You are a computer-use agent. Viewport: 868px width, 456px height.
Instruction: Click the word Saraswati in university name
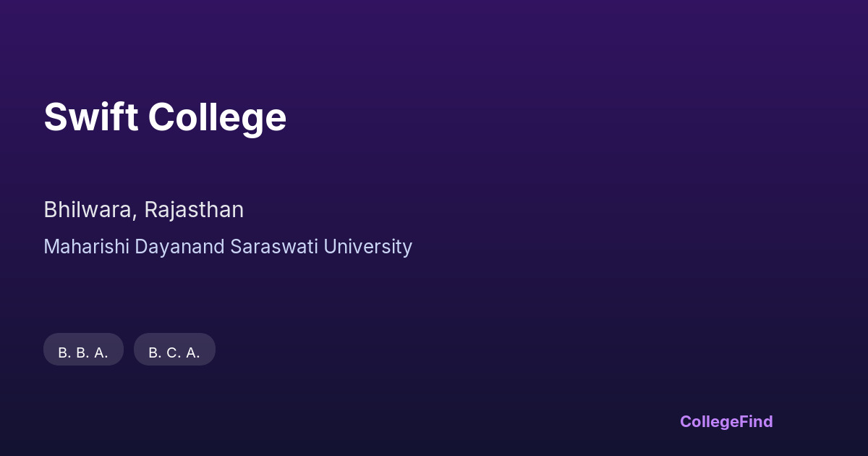pos(274,247)
